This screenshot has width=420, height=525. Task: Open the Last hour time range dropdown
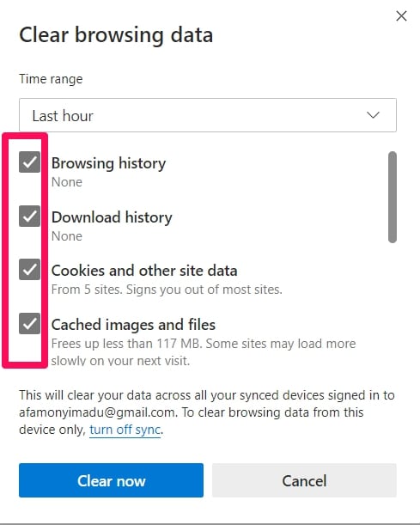coord(208,115)
